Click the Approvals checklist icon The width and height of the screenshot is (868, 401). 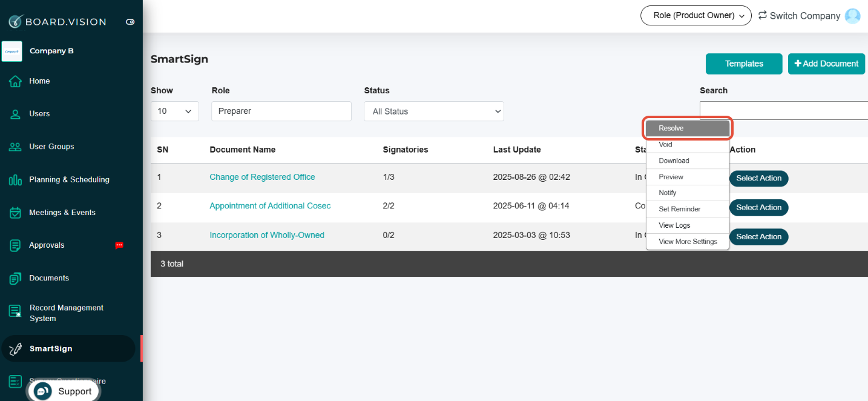pyautogui.click(x=15, y=245)
